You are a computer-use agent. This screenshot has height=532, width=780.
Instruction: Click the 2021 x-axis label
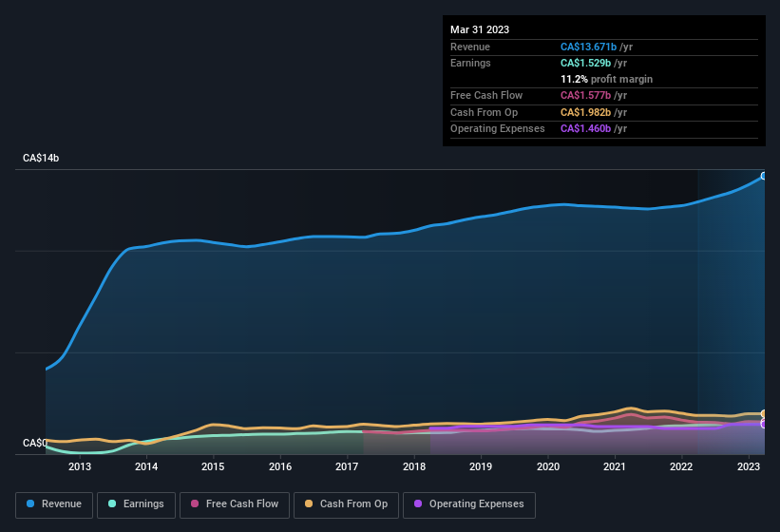[615, 466]
